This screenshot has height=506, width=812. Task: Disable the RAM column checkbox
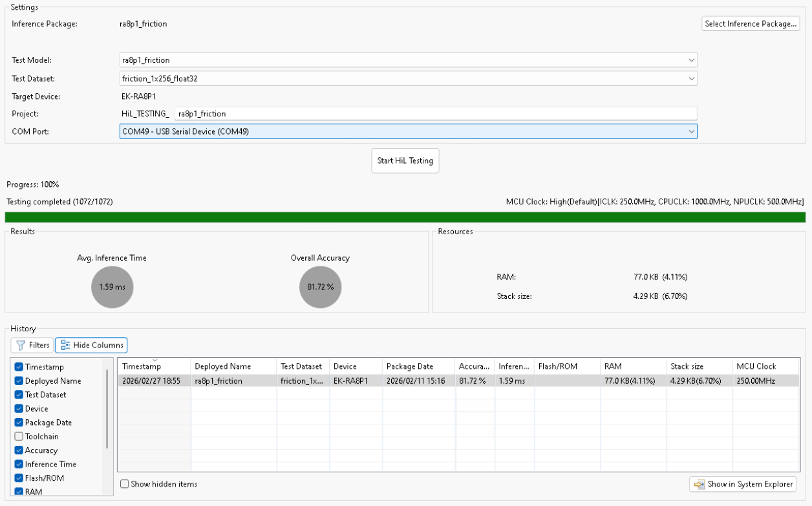(18, 491)
